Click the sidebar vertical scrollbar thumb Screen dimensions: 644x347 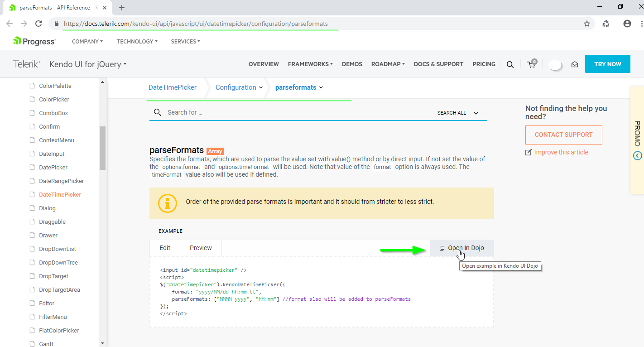(x=103, y=148)
